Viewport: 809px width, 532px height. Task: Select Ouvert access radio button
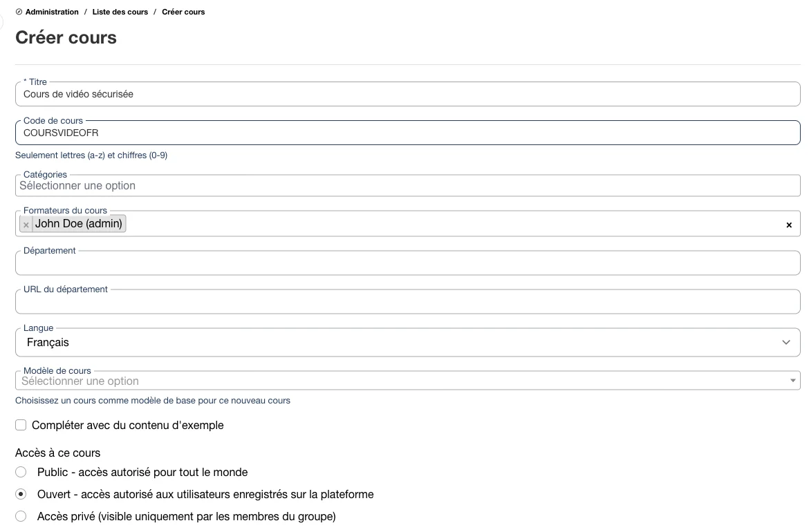tap(21, 495)
